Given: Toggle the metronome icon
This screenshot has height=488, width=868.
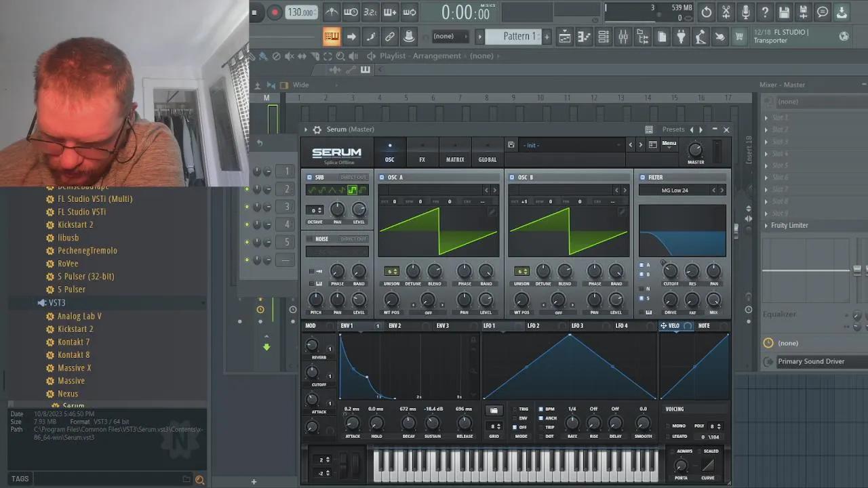Looking at the screenshot, I should [x=332, y=12].
